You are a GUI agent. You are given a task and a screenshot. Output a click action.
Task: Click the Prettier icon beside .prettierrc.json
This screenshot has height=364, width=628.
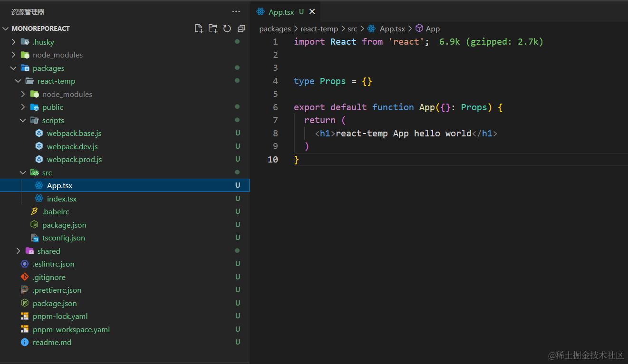click(x=25, y=290)
